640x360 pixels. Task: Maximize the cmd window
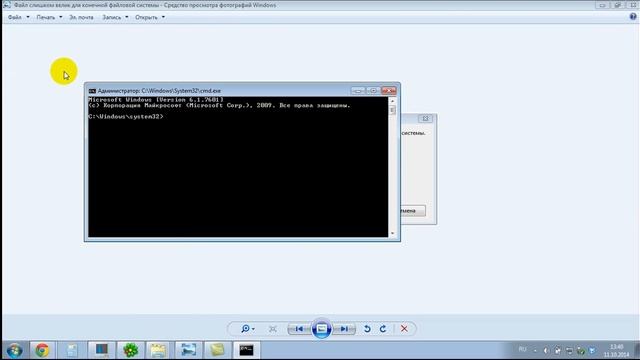(373, 91)
